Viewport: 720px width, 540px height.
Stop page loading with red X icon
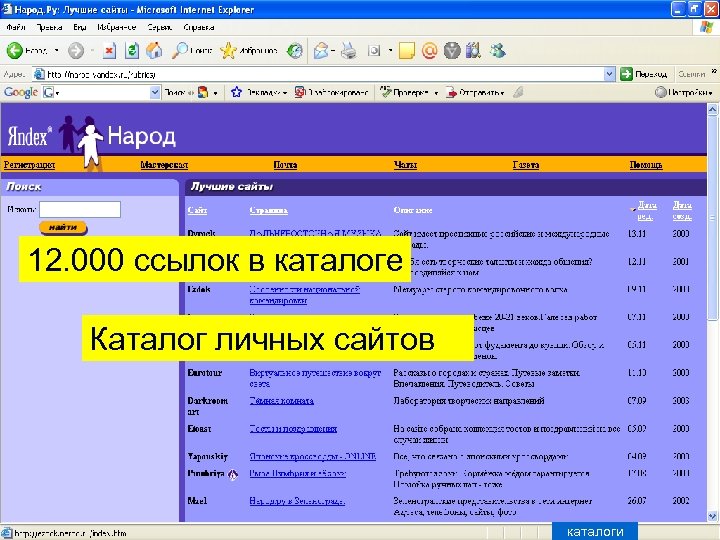pyautogui.click(x=109, y=51)
